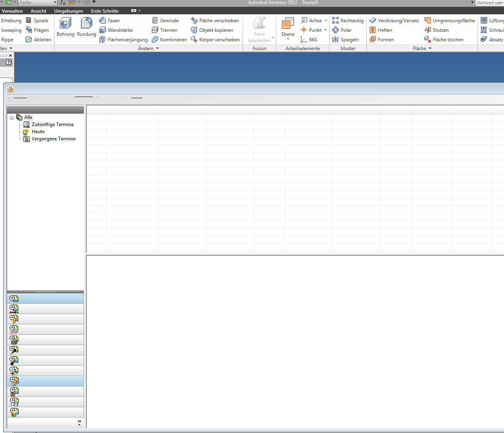The image size is (504, 433).
Task: Select the Polar pattern tool
Action: pos(342,30)
